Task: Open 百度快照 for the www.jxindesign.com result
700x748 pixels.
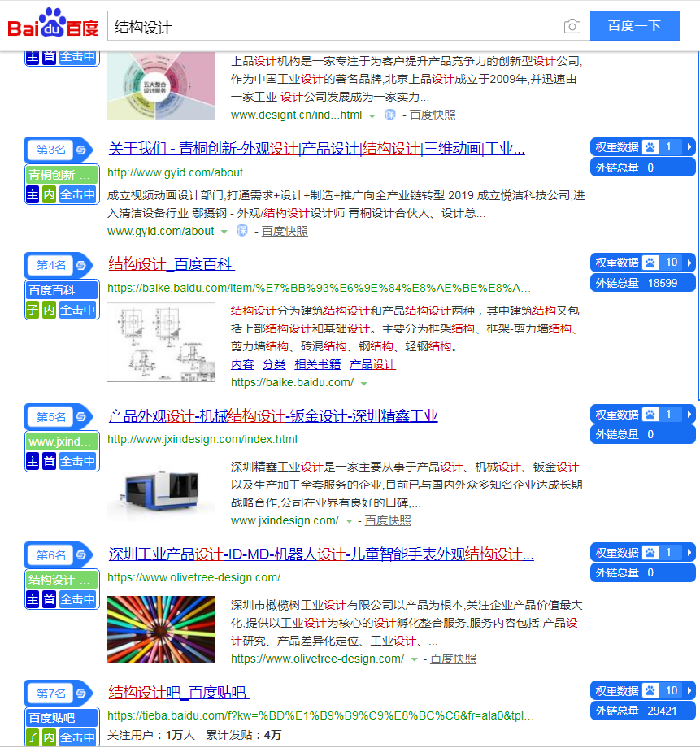Action: coord(388,520)
